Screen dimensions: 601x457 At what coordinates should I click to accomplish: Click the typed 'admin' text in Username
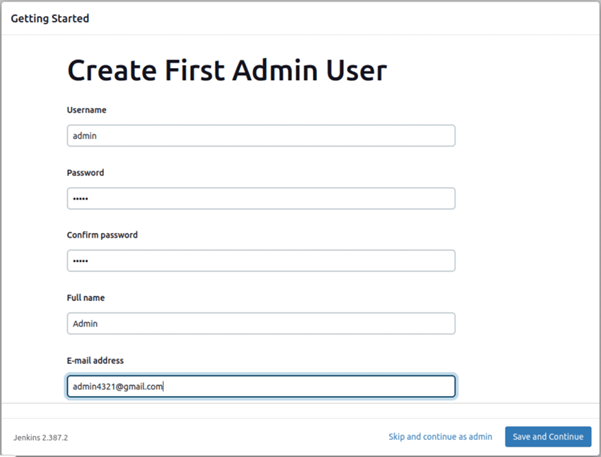[x=85, y=136]
